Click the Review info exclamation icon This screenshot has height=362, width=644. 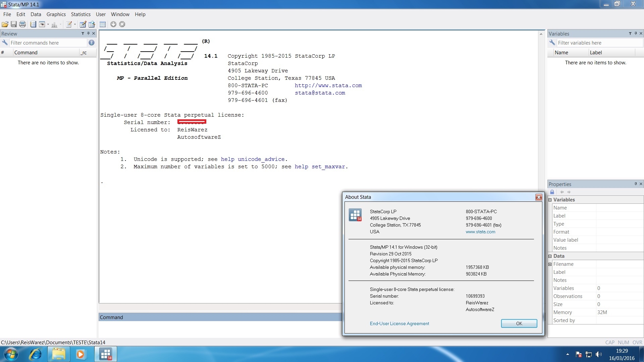click(x=92, y=43)
